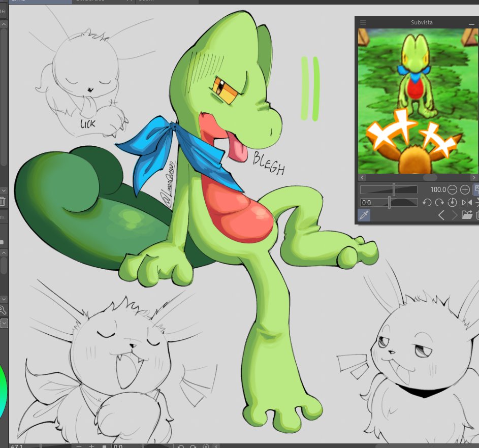The image size is (479, 448).
Task: Reset the Subvista image rotation
Action: click(x=452, y=203)
